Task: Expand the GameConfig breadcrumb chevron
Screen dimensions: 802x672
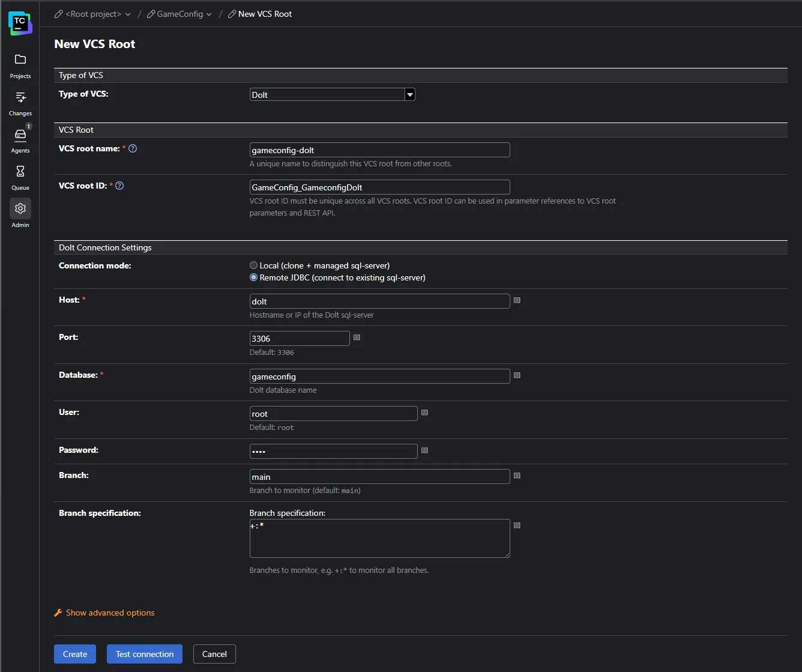Action: 209,14
